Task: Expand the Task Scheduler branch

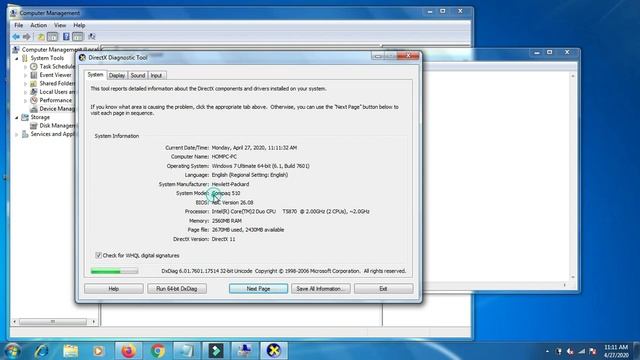Action: pos(25,67)
